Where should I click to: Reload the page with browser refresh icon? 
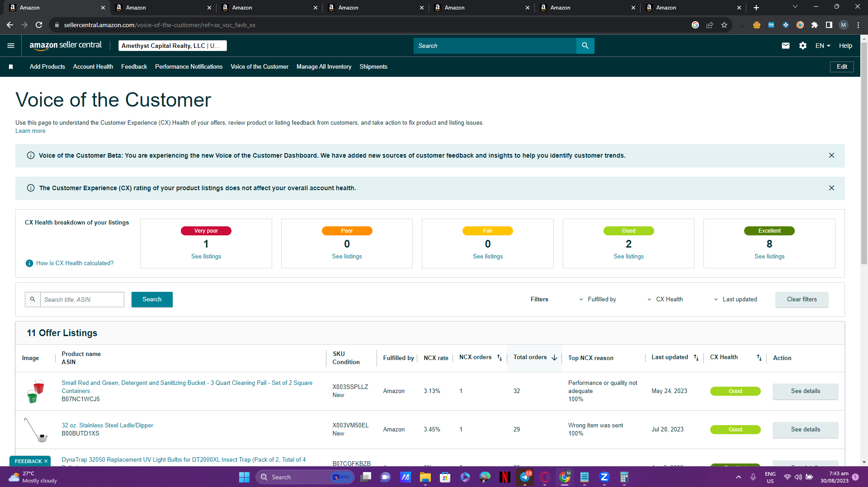39,25
